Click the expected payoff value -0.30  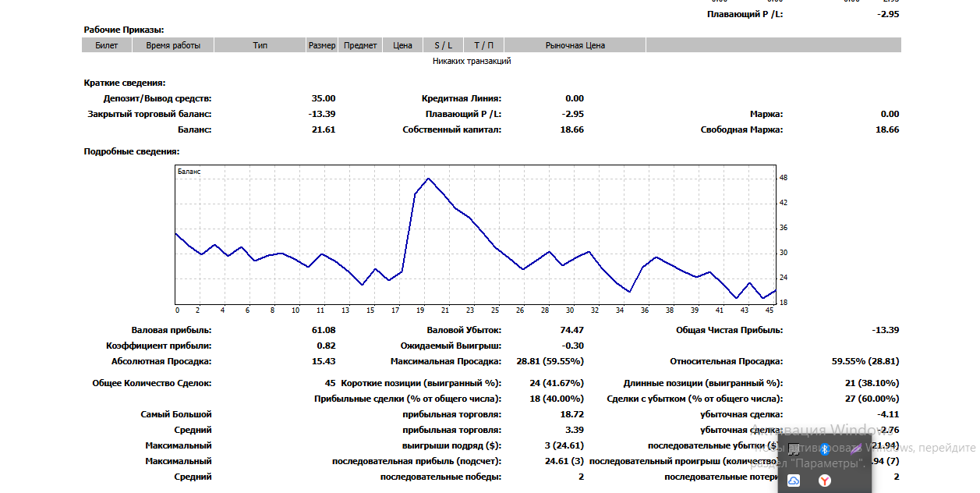[573, 346]
